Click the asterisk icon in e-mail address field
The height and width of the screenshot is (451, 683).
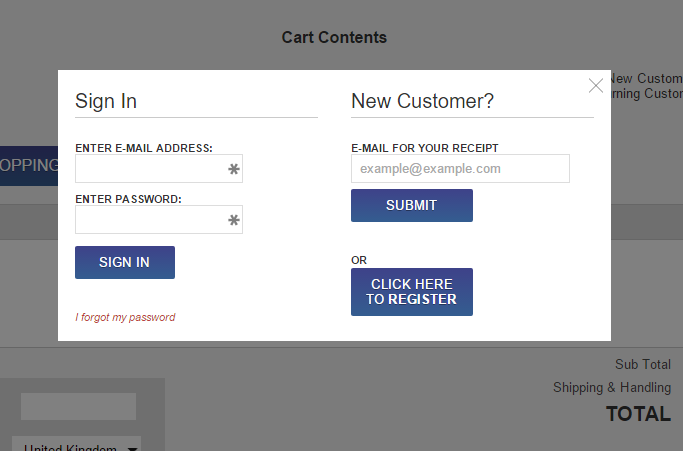click(234, 170)
